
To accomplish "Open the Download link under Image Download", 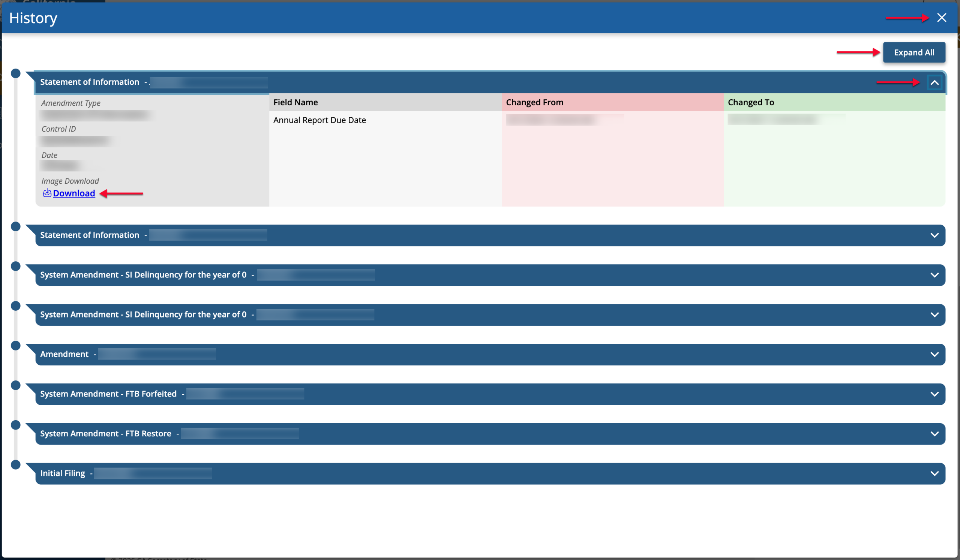I will (x=74, y=193).
